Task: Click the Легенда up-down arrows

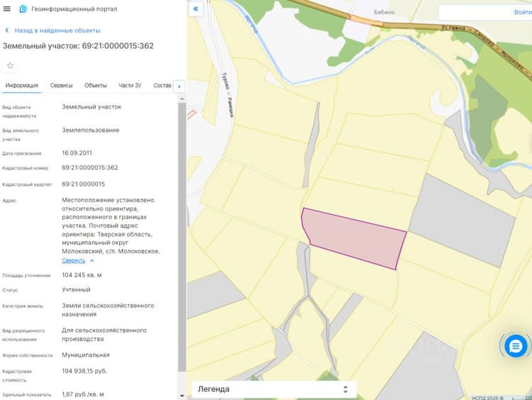Action: pos(345,389)
